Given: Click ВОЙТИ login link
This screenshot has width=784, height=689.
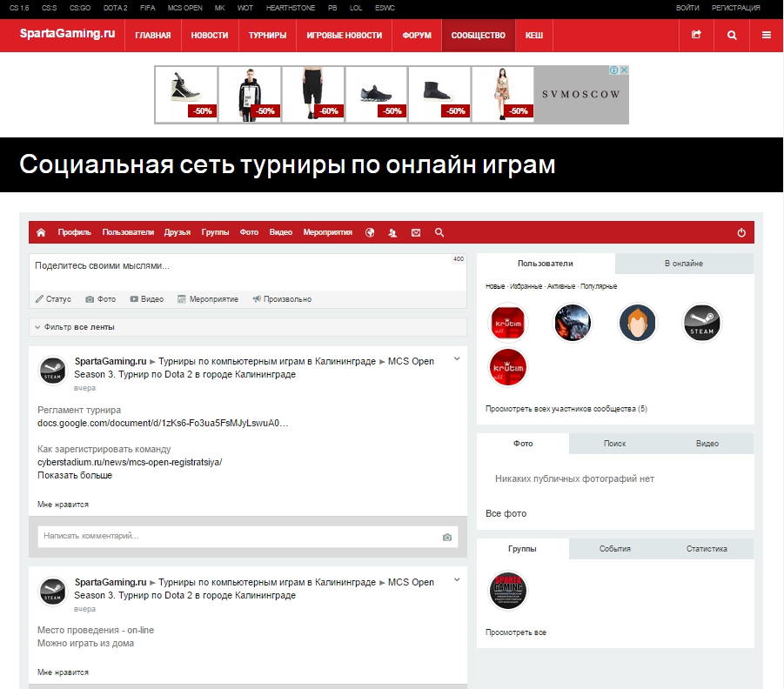Looking at the screenshot, I should click(x=687, y=8).
